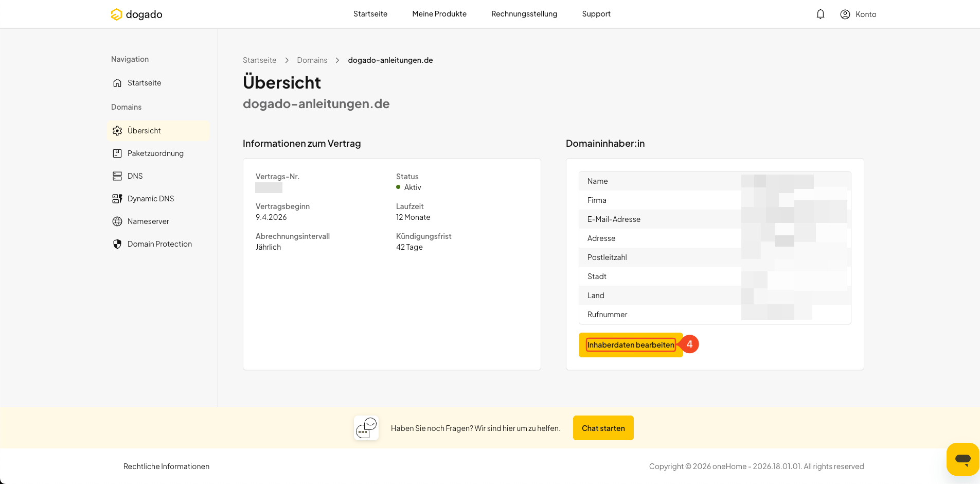Image resolution: width=980 pixels, height=484 pixels.
Task: Open Domain Protection in sidebar
Action: click(158, 244)
